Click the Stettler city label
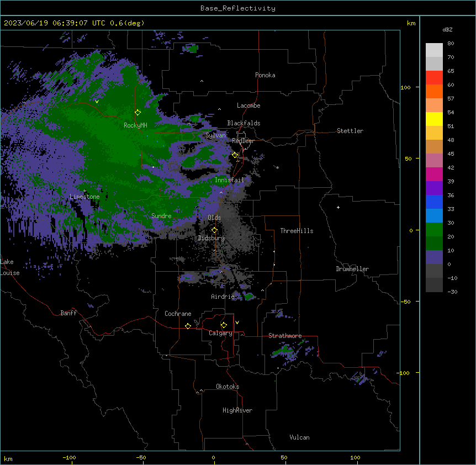Screen dimensions: 476x465 [350, 131]
